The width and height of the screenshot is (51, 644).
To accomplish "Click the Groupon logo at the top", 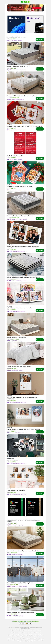I will click(x=25, y=2).
